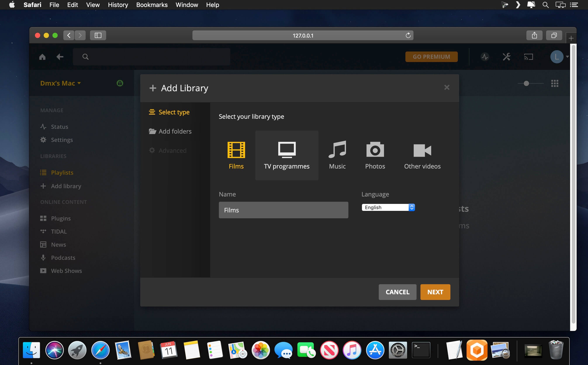Image resolution: width=588 pixels, height=365 pixels.
Task: Open the Safari menu in menu bar
Action: tap(32, 5)
